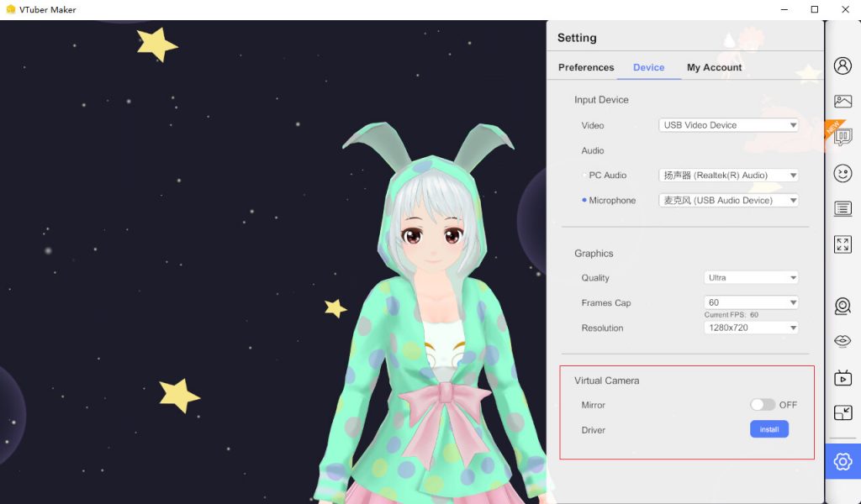The height and width of the screenshot is (504, 861).
Task: Open the face expressions panel
Action: coord(843,174)
